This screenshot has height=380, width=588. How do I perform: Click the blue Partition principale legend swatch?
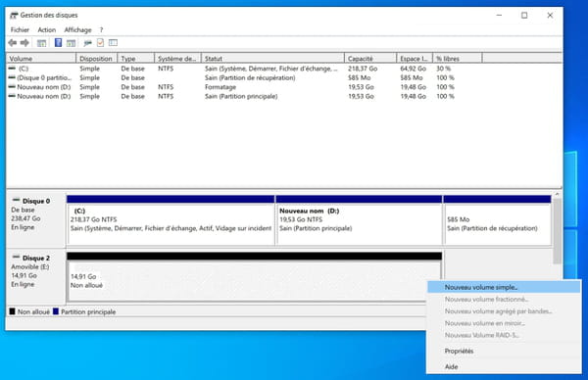(56, 311)
